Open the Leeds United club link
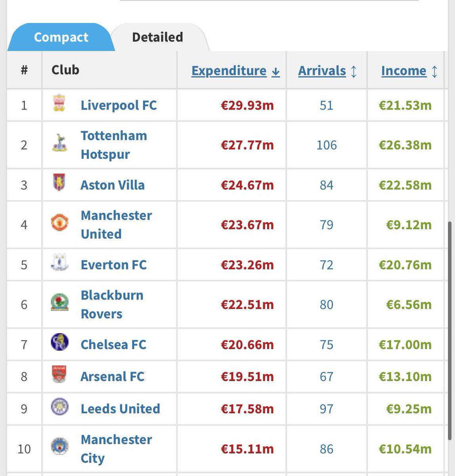The image size is (455, 476). coord(120,409)
